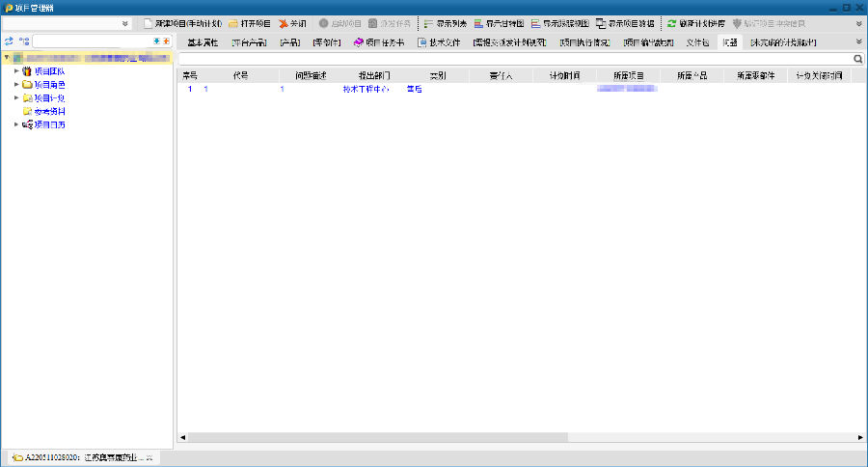Close the bottom A220511028020 project tab

[149, 457]
